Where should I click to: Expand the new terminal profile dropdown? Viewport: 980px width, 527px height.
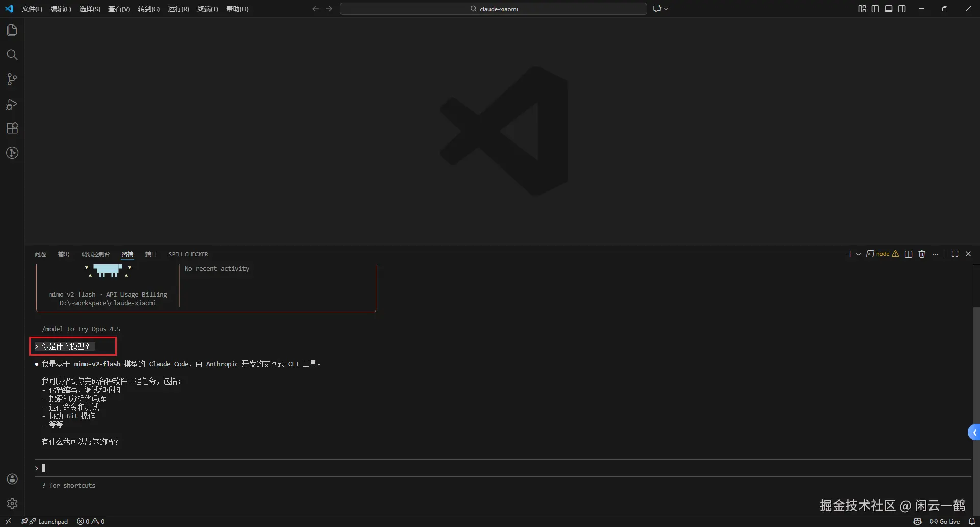pyautogui.click(x=859, y=254)
